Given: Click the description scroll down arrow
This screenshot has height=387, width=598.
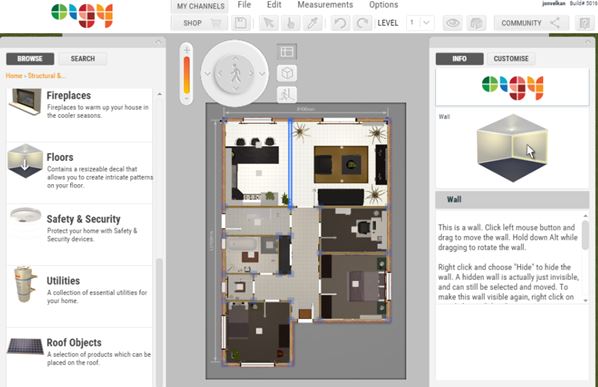Looking at the screenshot, I should pyautogui.click(x=586, y=300).
